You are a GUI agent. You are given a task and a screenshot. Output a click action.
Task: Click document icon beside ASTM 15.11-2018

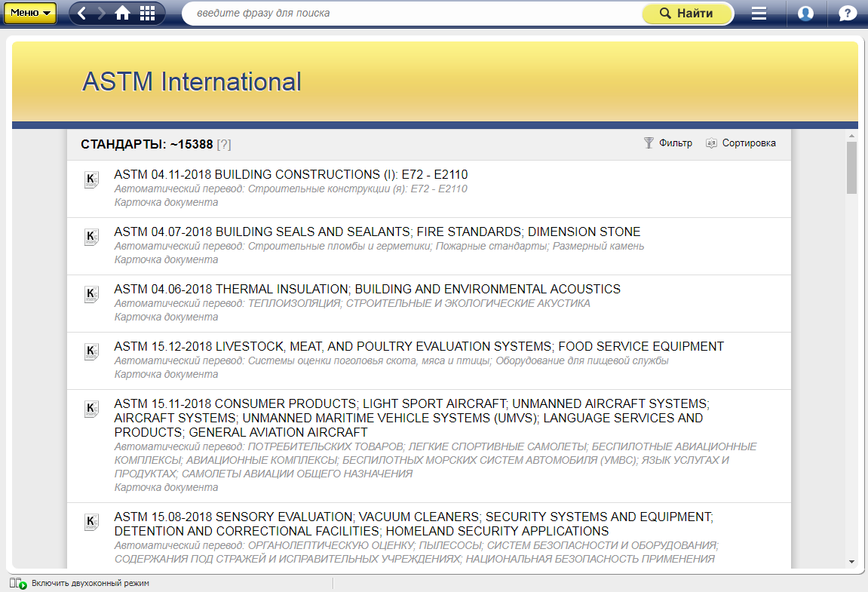click(91, 409)
